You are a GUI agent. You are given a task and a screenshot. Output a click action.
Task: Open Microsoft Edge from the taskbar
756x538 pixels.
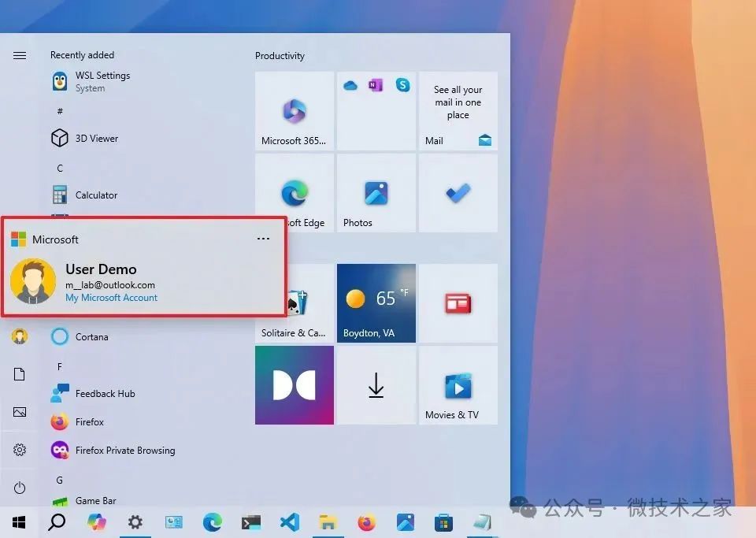point(212,522)
